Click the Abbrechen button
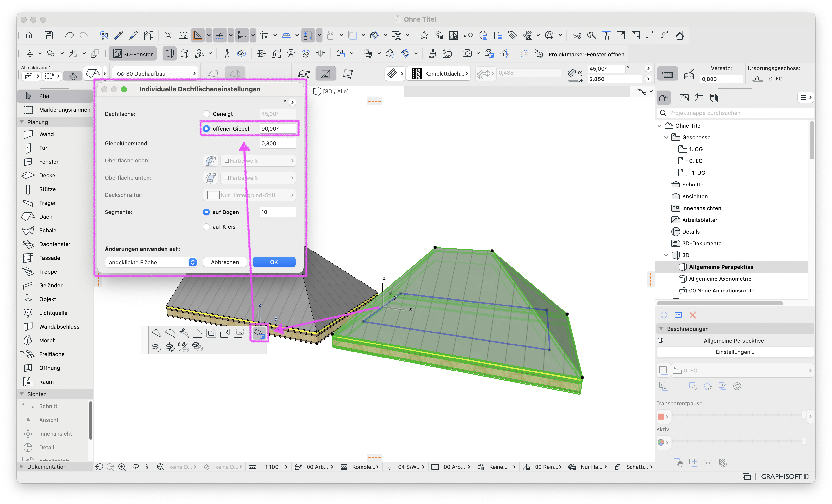 click(225, 262)
